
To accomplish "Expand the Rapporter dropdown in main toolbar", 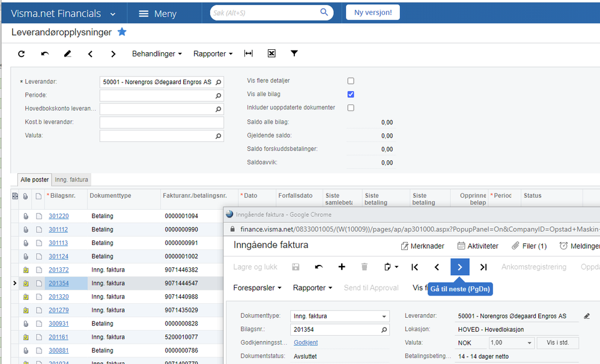I will 213,53.
